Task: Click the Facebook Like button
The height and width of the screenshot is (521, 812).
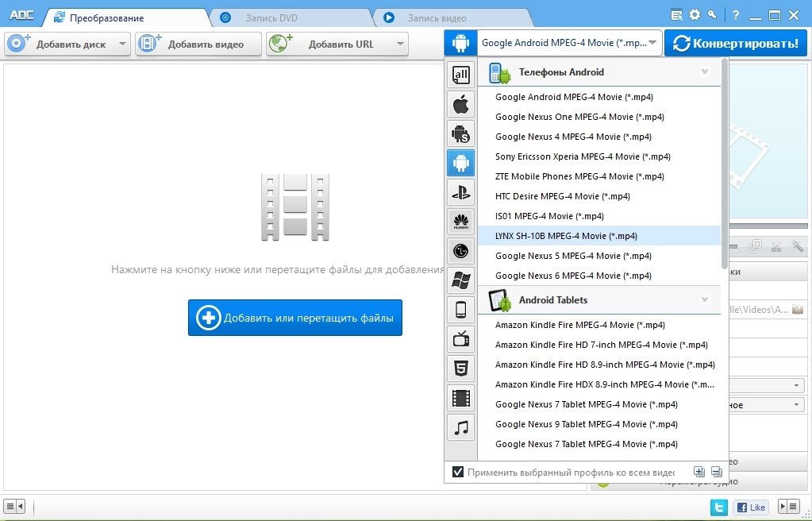Action: [750, 507]
